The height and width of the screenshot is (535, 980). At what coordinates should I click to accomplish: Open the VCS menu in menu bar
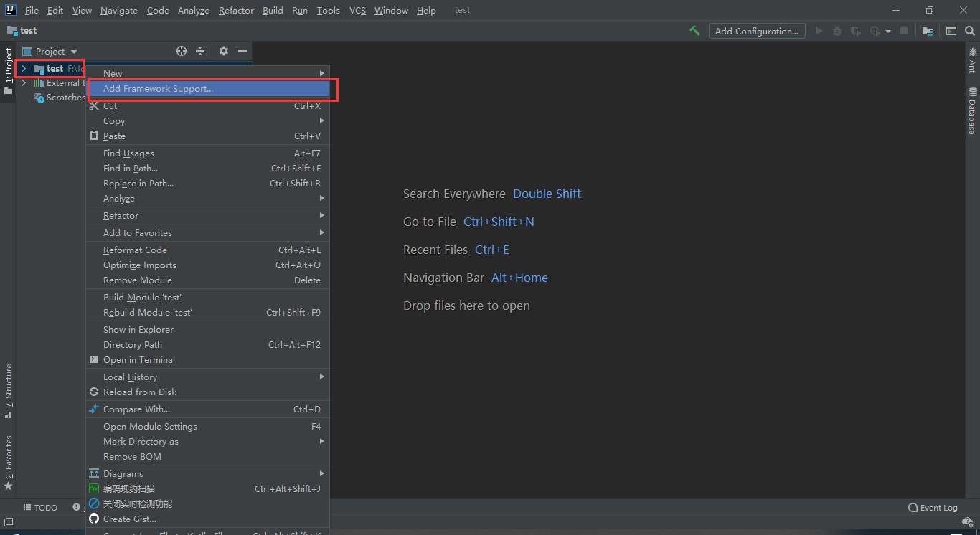click(357, 10)
